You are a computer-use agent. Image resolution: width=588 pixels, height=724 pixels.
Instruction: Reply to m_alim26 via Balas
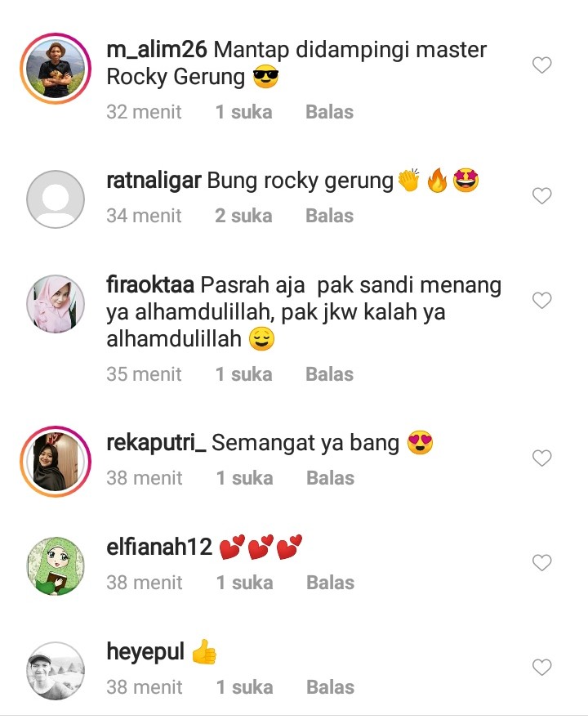click(x=330, y=112)
